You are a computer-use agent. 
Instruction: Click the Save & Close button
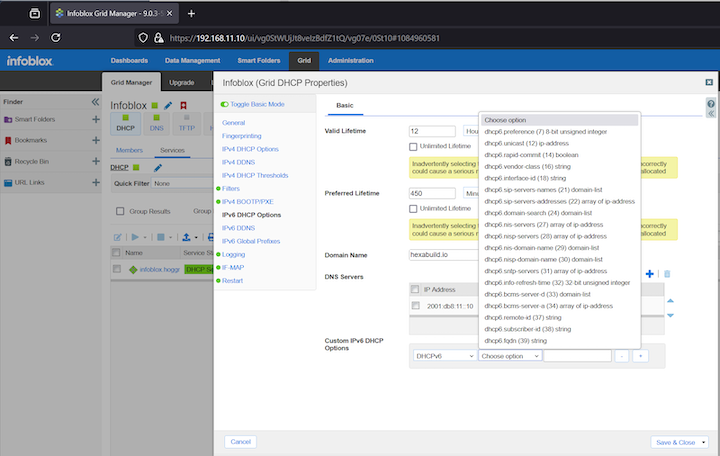point(676,441)
